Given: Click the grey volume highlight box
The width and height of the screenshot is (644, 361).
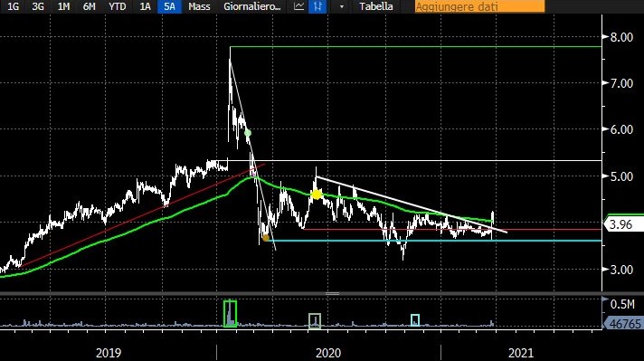Looking at the screenshot, I should (x=315, y=321).
